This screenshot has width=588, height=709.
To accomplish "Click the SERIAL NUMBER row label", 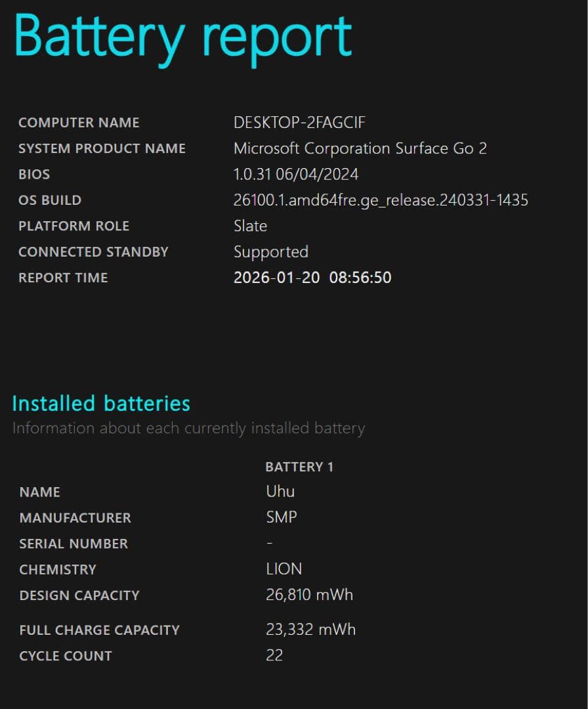I will [73, 544].
